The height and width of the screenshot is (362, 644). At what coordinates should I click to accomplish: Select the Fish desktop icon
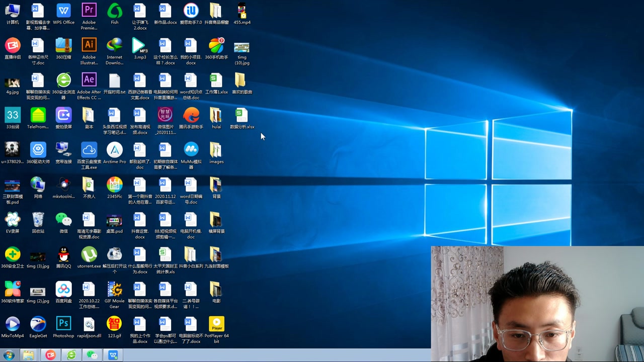click(115, 14)
